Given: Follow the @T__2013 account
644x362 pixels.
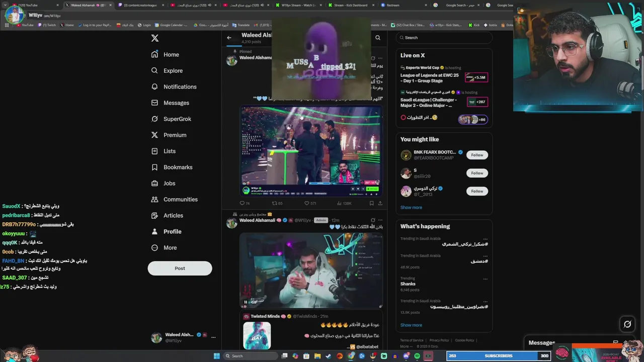Looking at the screenshot, I should [x=477, y=191].
